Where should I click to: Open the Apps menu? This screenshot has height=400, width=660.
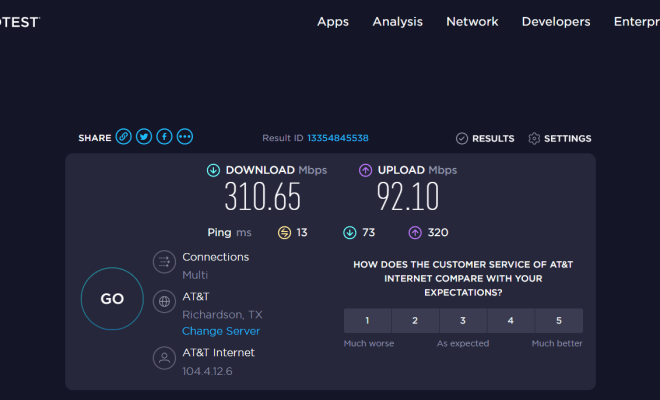[333, 22]
